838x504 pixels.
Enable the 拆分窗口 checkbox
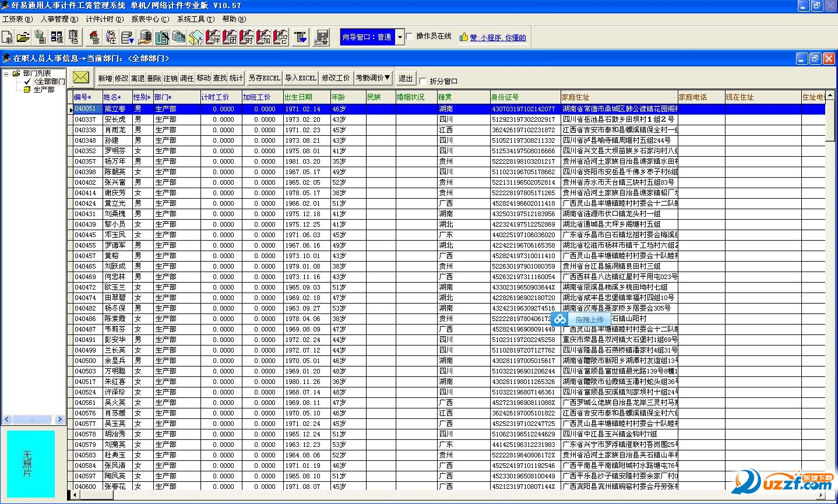423,81
